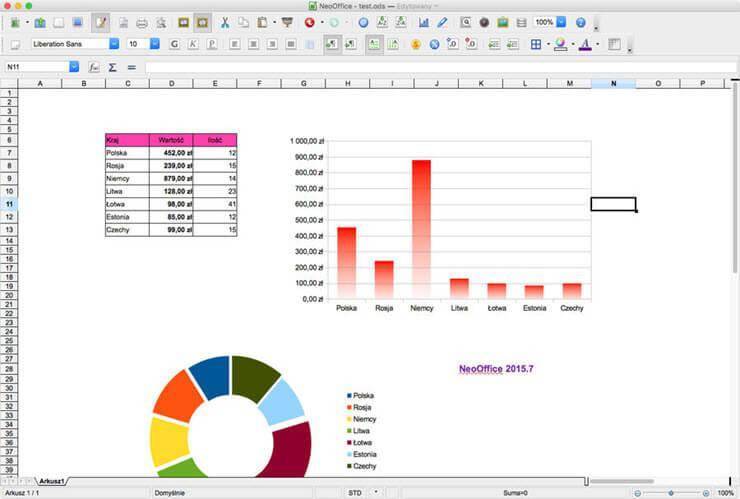This screenshot has height=499, width=740.
Task: Click the zoom slider in status bar
Action: click(670, 493)
